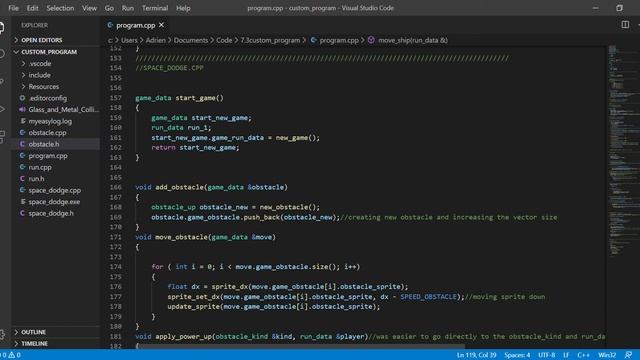
Task: Click the apply_power_up function name
Action: point(183,336)
